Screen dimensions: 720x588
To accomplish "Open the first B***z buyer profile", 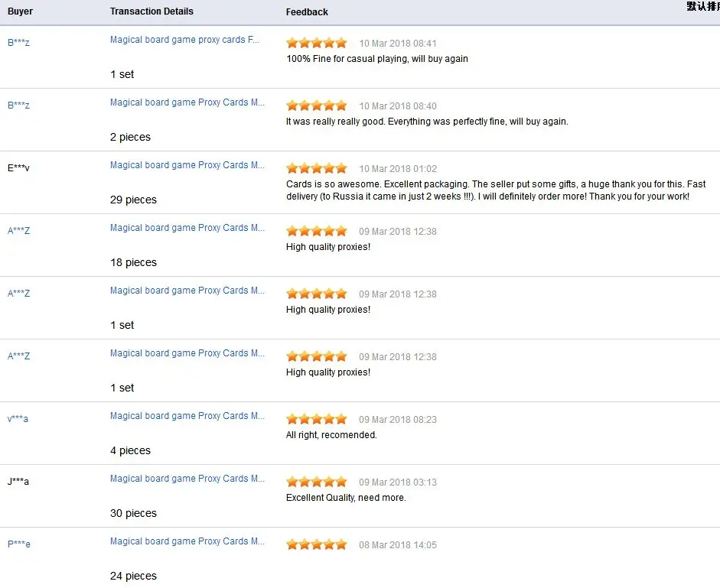I will click(x=19, y=43).
